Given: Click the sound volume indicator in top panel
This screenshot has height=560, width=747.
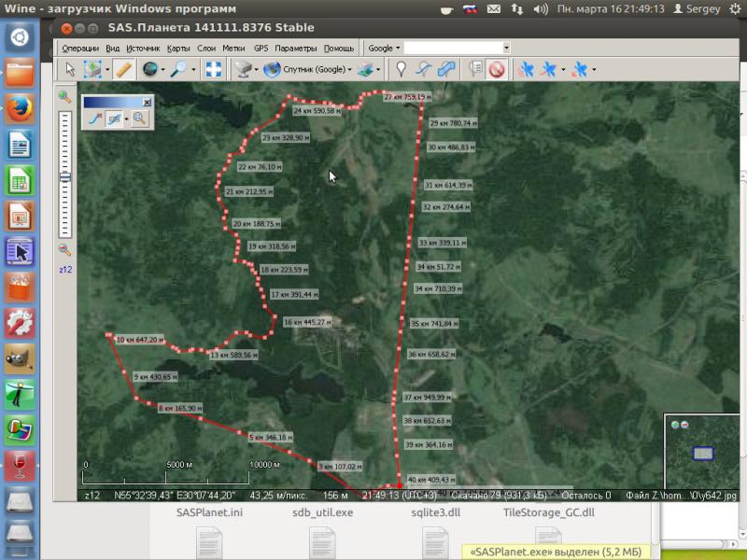Looking at the screenshot, I should tap(541, 9).
